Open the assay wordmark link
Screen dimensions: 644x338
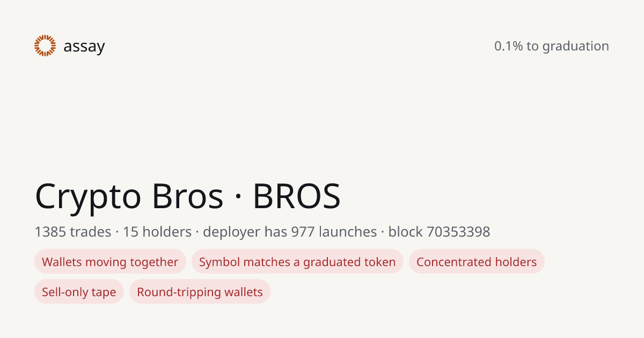pos(84,47)
